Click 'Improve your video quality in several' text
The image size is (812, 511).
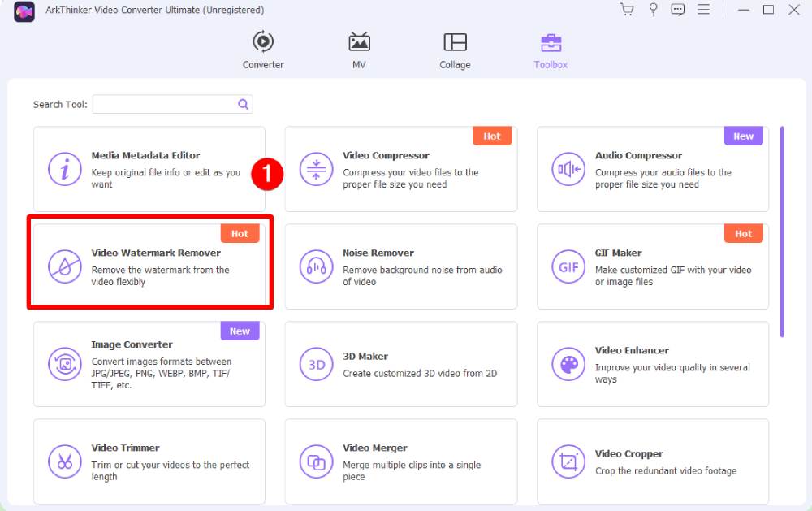672,367
